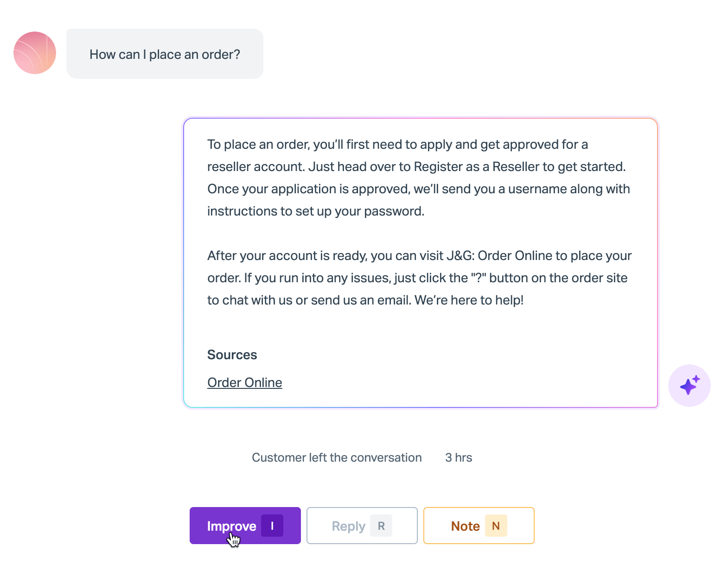Screen dimensions: 728x571
Task: Click the Sources heading
Action: tap(232, 355)
